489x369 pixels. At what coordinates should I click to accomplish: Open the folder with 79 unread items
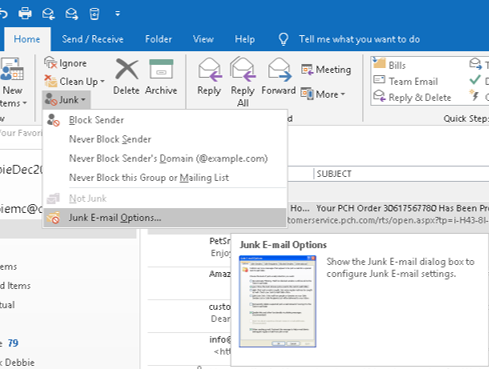coord(10,343)
